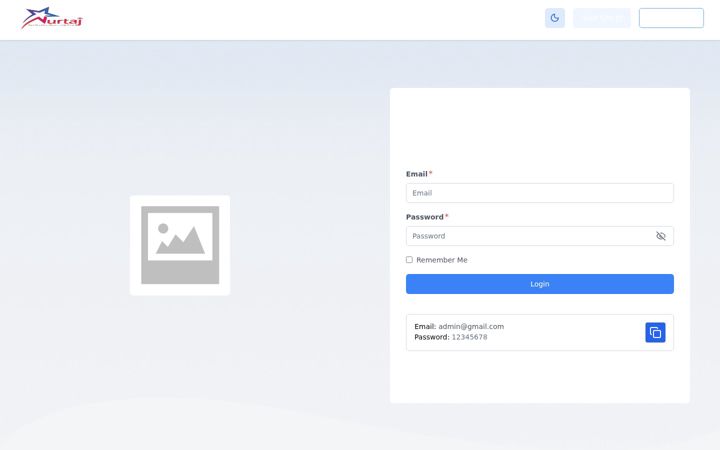720x450 pixels.
Task: Focus the Email input field
Action: pyautogui.click(x=540, y=193)
